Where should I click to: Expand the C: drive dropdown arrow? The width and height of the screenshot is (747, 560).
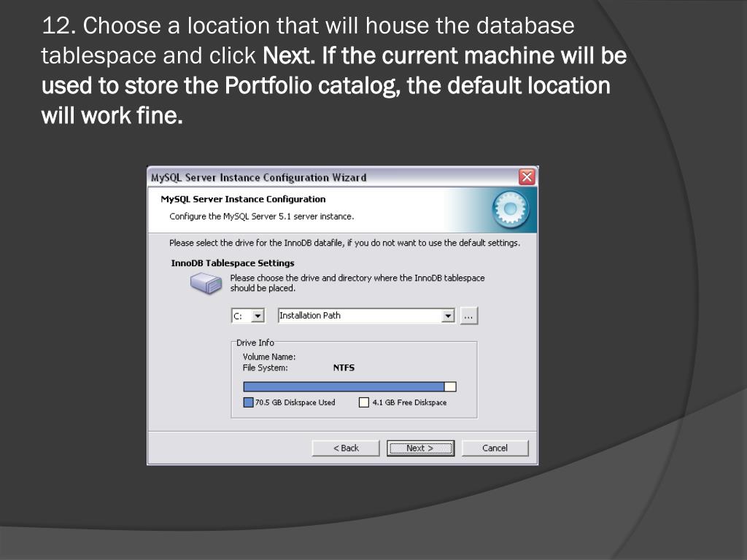[x=258, y=316]
